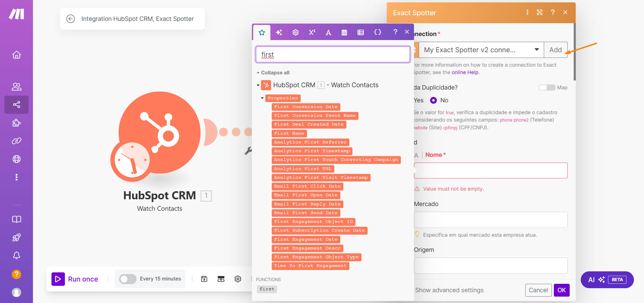Click the HubSpot CRM module circle

point(160,133)
